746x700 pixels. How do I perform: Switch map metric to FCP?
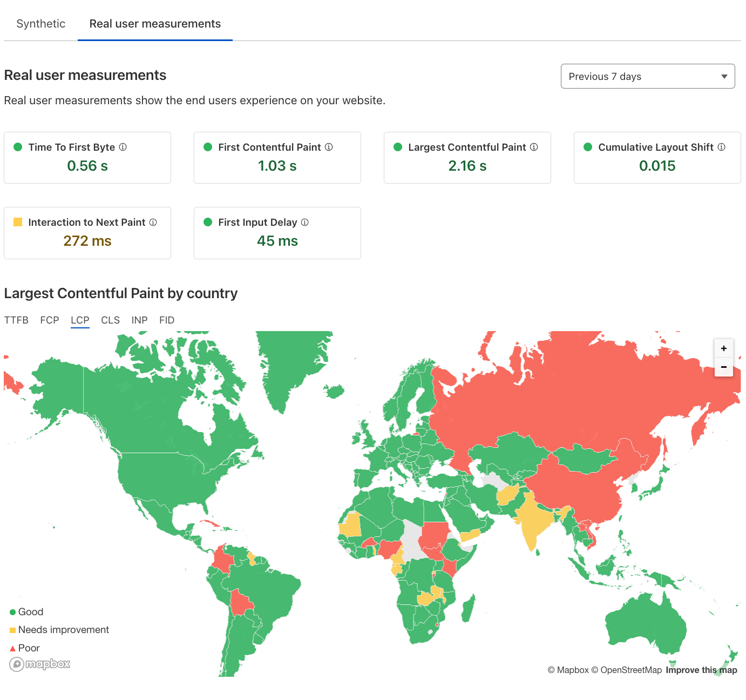[x=50, y=320]
